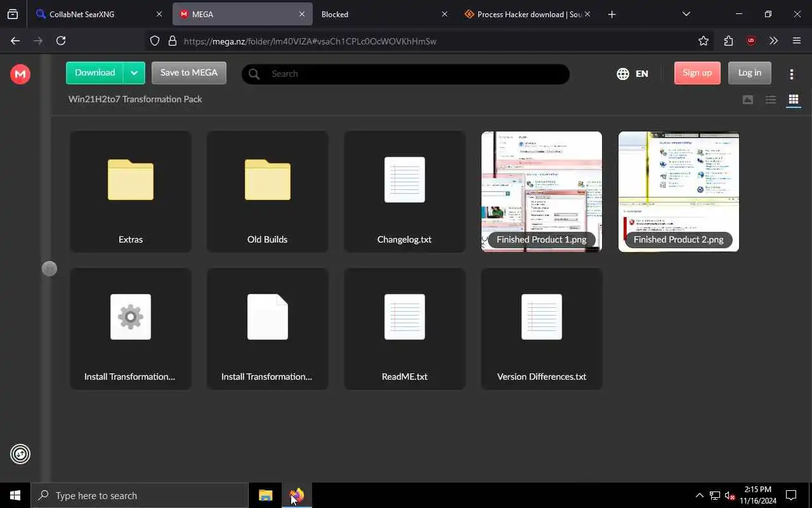Open the browser extensions puzzle icon
The width and height of the screenshot is (812, 508).
tap(728, 41)
